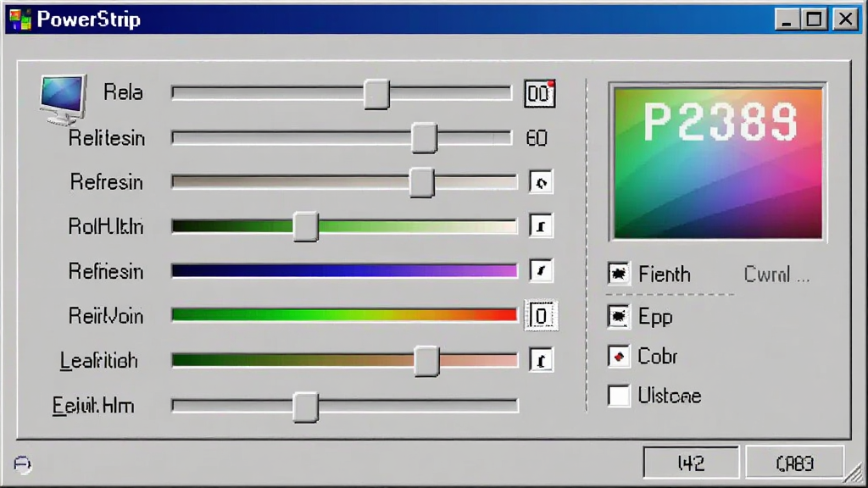
Task: Click the small icon button beside RolH.ltln slider
Action: 541,225
